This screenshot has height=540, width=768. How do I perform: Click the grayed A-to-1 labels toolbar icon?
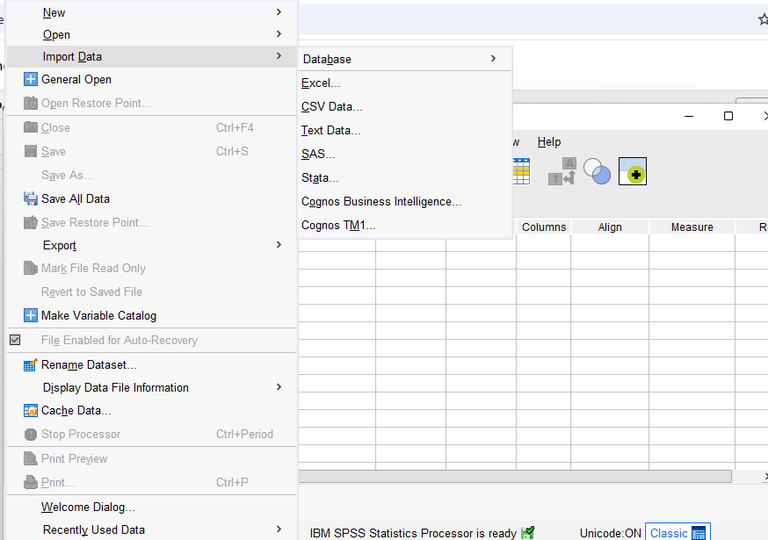click(562, 171)
